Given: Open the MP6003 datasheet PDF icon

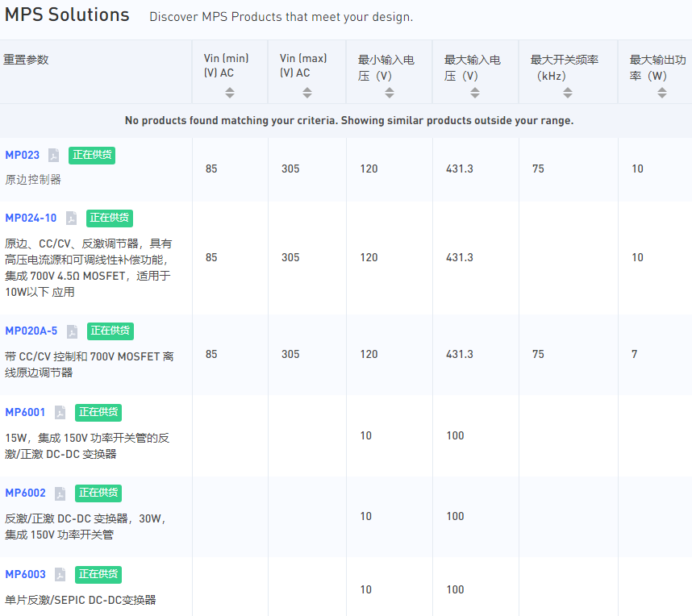Looking at the screenshot, I should tap(60, 575).
